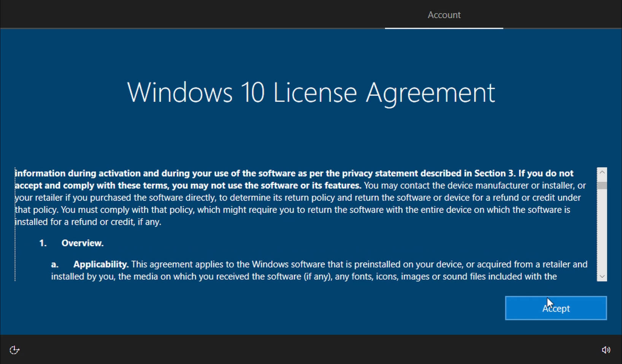This screenshot has height=364, width=622.
Task: Select the Account tab at top
Action: (x=444, y=15)
